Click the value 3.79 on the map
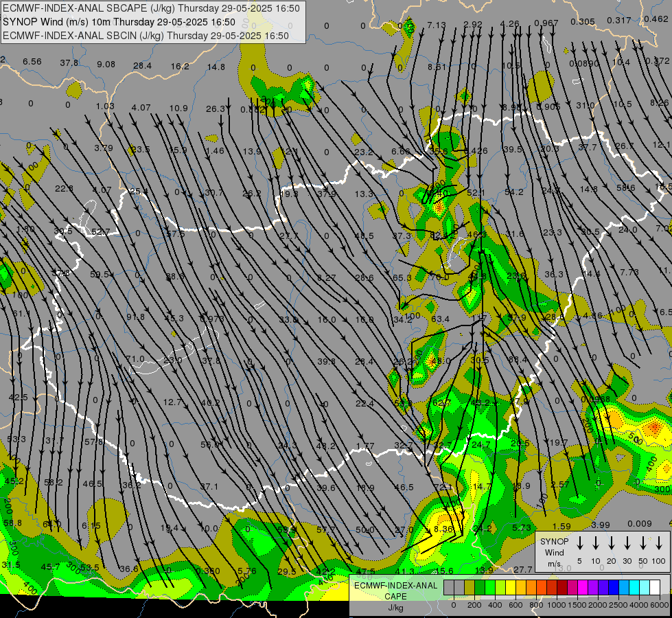 click(x=104, y=148)
